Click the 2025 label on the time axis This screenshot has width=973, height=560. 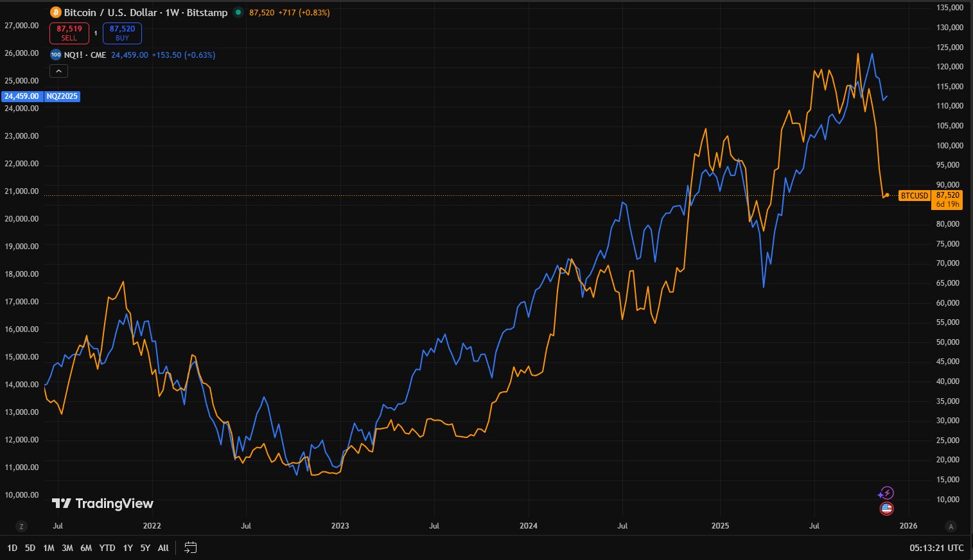click(720, 526)
